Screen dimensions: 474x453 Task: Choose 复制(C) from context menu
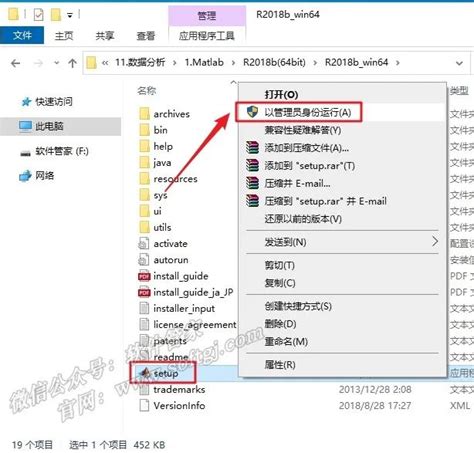point(342,283)
